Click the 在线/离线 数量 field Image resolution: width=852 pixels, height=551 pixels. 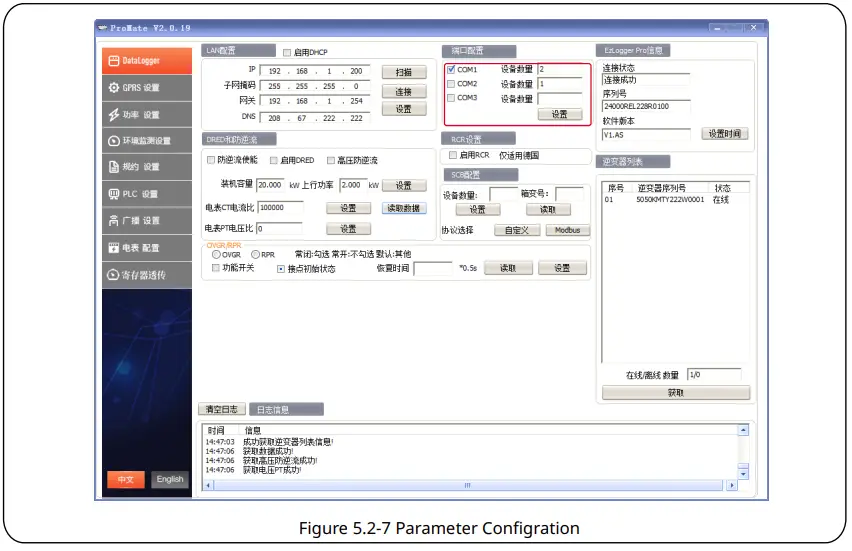click(x=714, y=375)
